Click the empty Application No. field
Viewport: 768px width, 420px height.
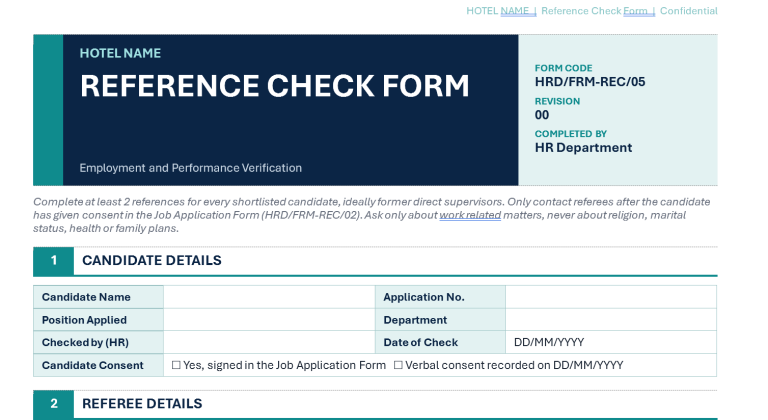coord(611,297)
